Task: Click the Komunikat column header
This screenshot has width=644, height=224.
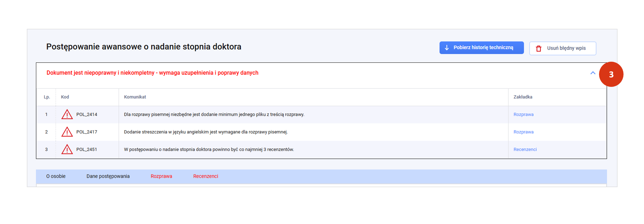Action: click(x=135, y=97)
